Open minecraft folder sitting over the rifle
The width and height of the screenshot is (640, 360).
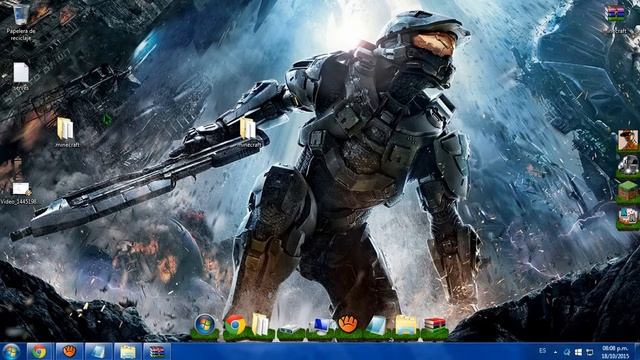pos(248,132)
